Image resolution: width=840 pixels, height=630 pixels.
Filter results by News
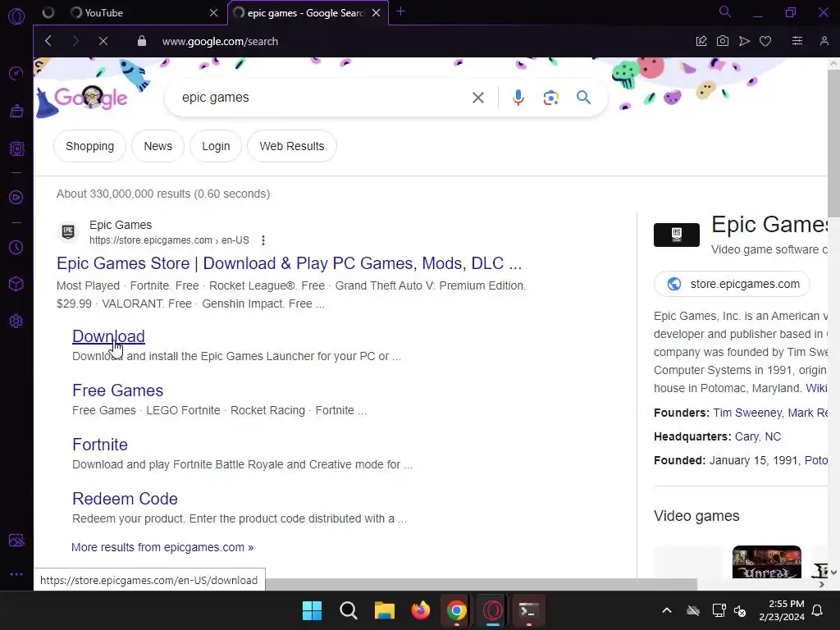point(158,146)
